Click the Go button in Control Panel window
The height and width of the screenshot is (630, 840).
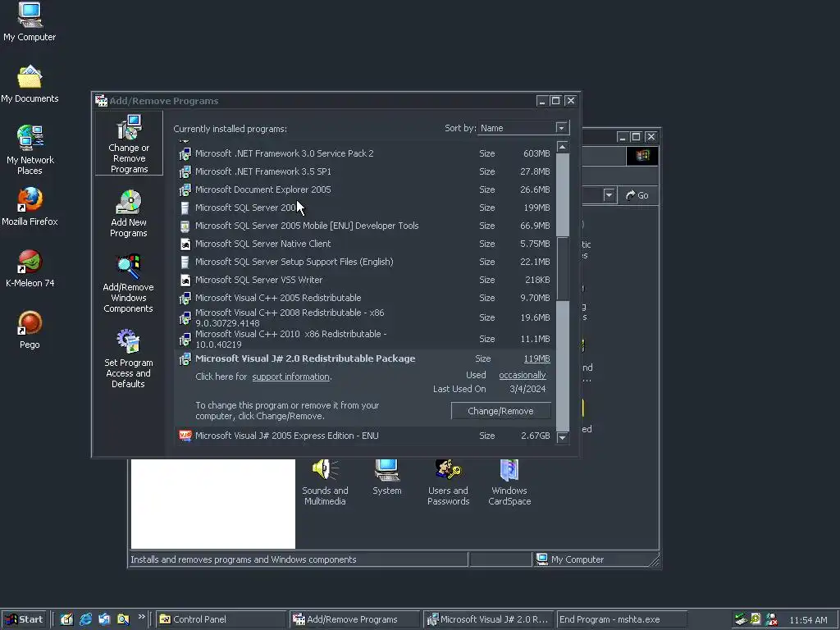637,195
